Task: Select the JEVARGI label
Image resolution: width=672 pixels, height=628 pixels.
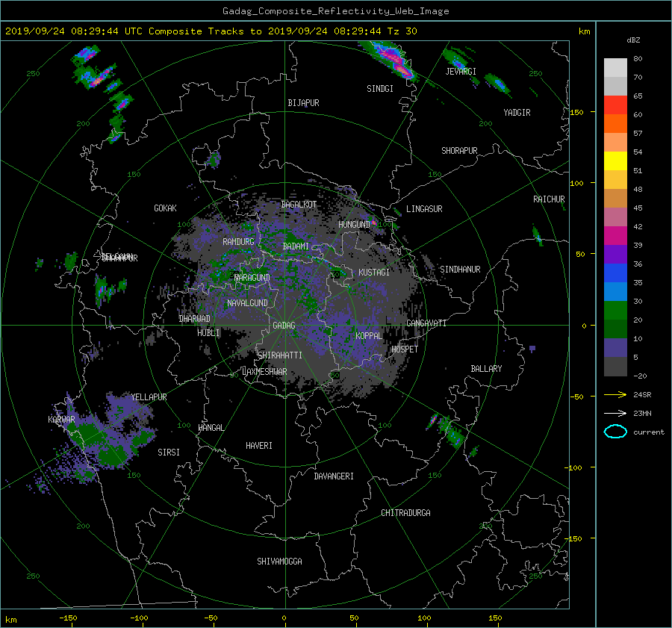Action: coord(461,72)
